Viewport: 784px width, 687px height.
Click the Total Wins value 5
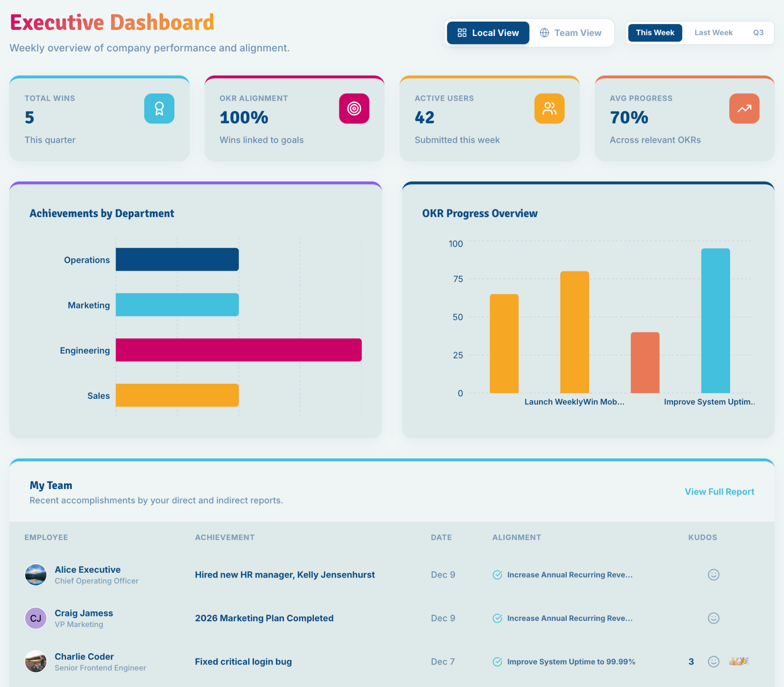[x=29, y=118]
